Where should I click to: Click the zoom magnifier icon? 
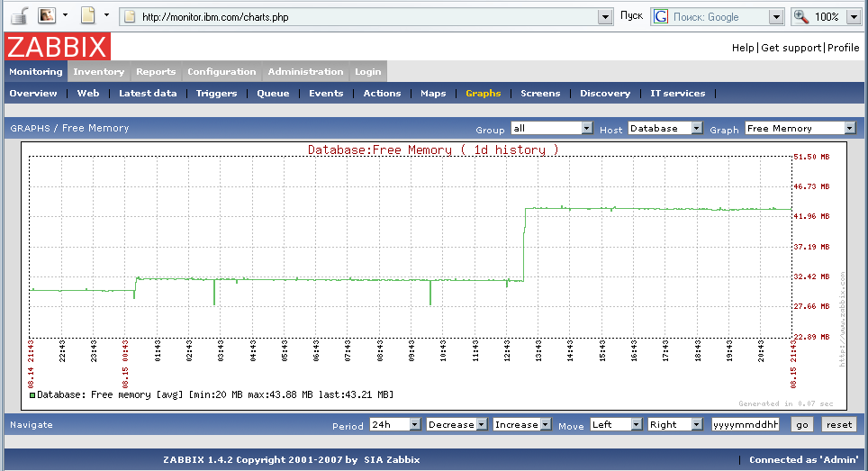(x=800, y=16)
